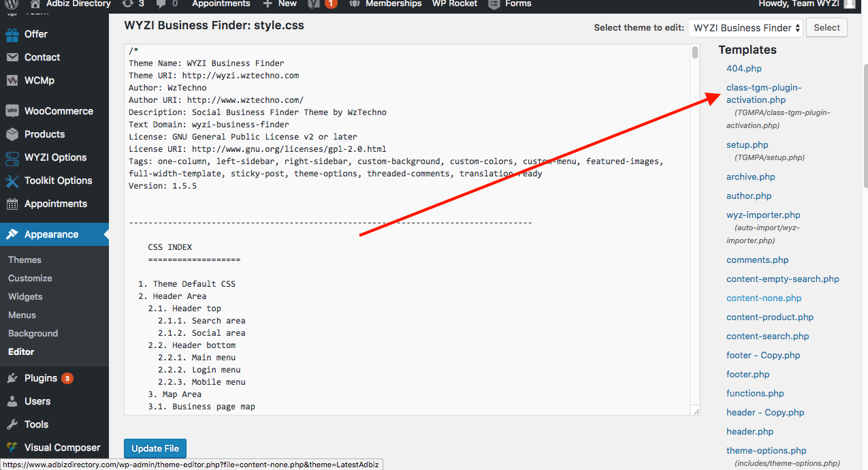Open pending updates via circular arrows icon
868x470 pixels.
tap(129, 4)
